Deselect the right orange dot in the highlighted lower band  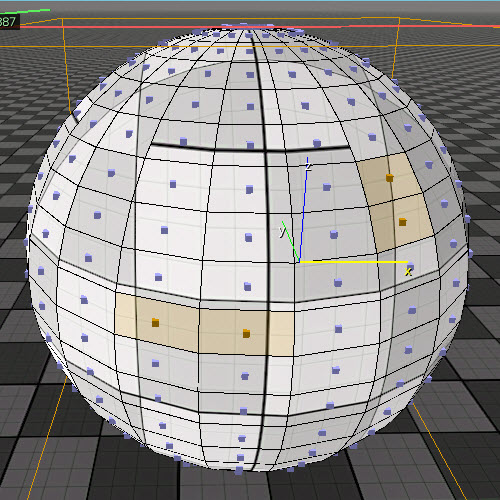click(x=246, y=333)
